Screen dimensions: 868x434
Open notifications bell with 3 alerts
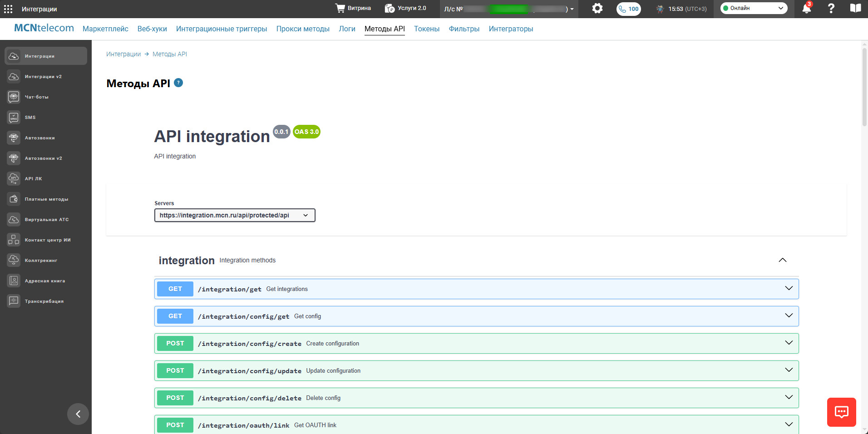(x=807, y=8)
